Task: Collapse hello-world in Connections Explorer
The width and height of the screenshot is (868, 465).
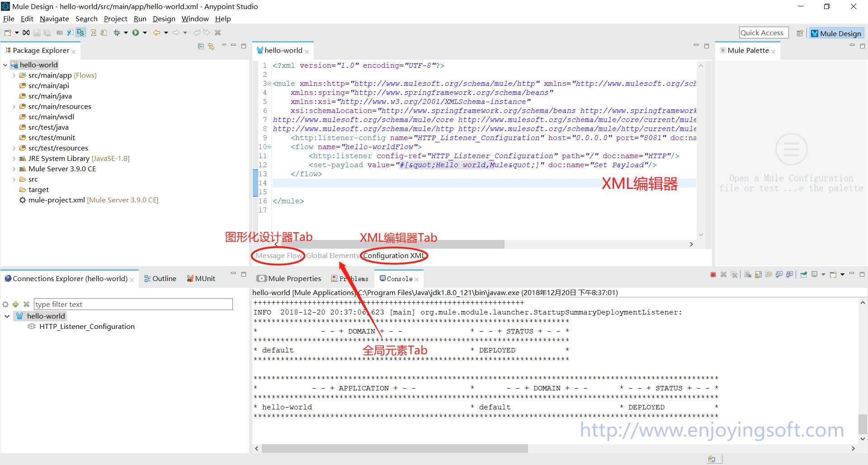Action: [7, 316]
